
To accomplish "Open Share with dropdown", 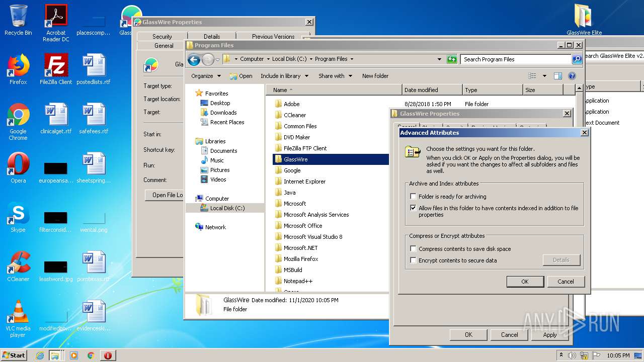I will [335, 76].
